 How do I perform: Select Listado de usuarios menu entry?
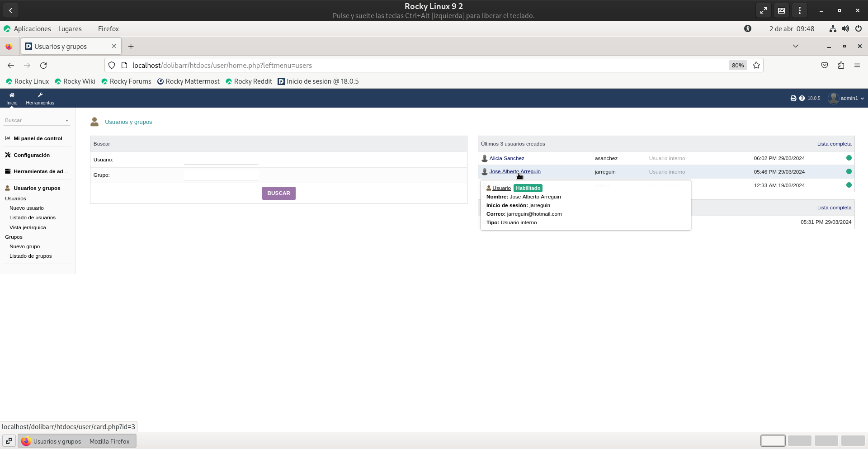pos(33,217)
